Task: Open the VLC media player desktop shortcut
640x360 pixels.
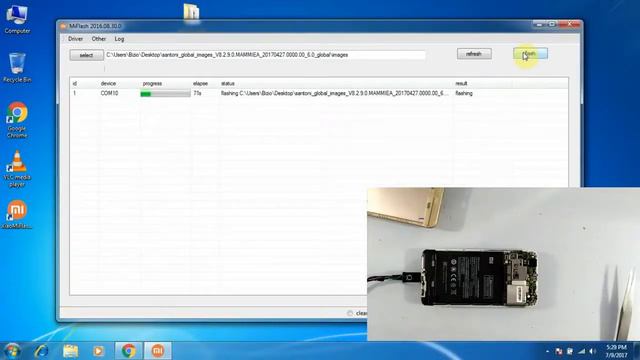Action: 17,169
